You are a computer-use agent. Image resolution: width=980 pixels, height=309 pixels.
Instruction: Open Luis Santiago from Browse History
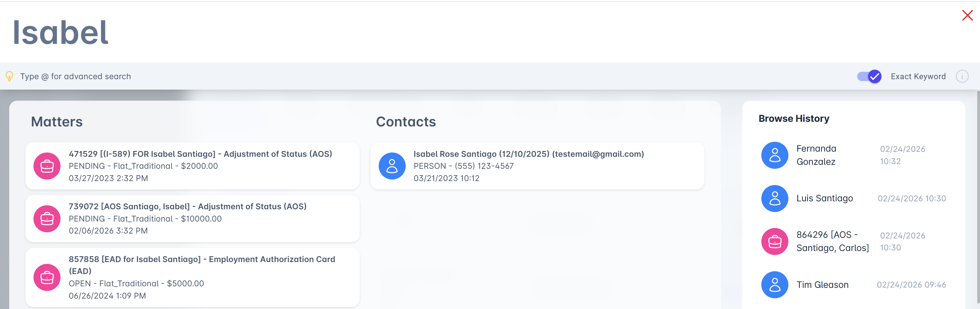coord(824,199)
